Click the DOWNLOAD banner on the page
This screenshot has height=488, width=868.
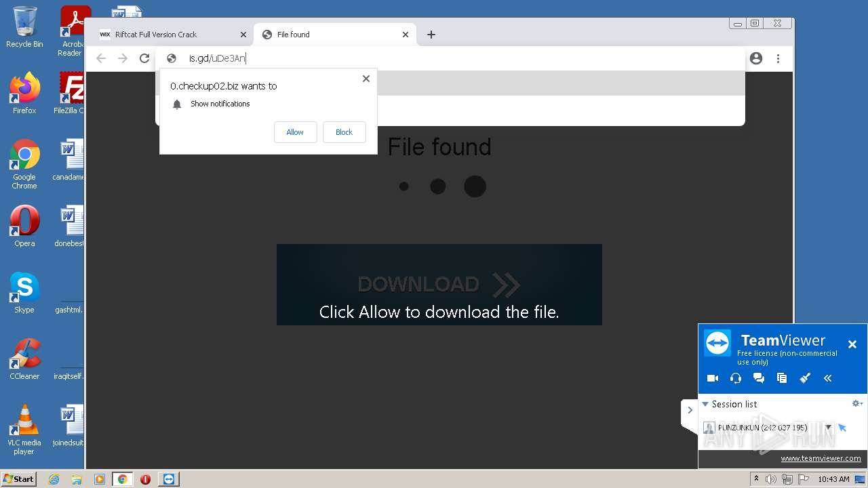coord(439,285)
